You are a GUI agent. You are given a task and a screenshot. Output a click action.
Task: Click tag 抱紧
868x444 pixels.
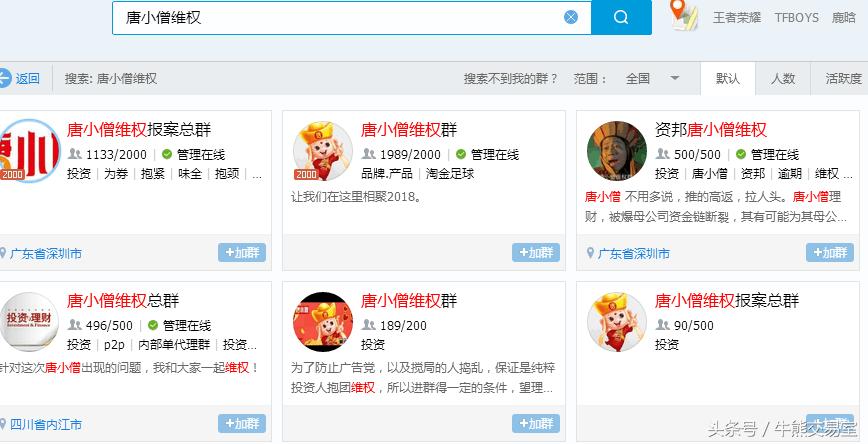point(153,174)
